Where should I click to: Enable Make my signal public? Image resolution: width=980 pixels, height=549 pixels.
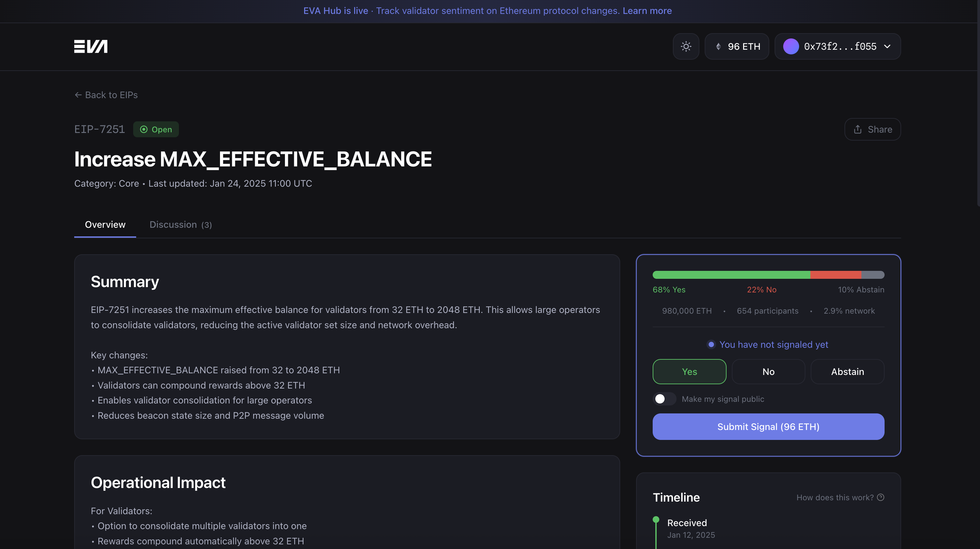[664, 398]
